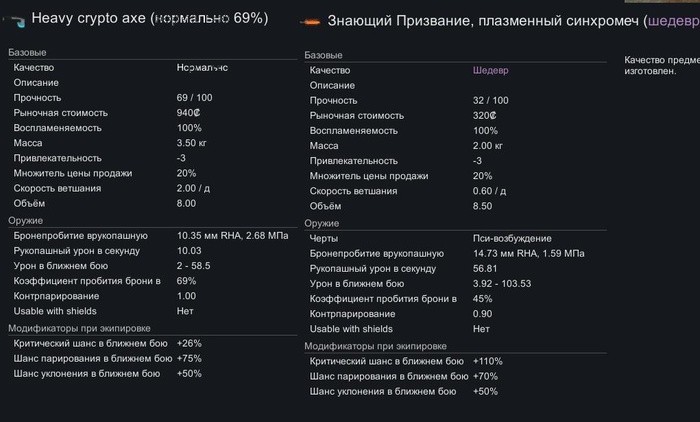
Task: Click Шанс парирования +75% modifier row
Action: pos(150,358)
